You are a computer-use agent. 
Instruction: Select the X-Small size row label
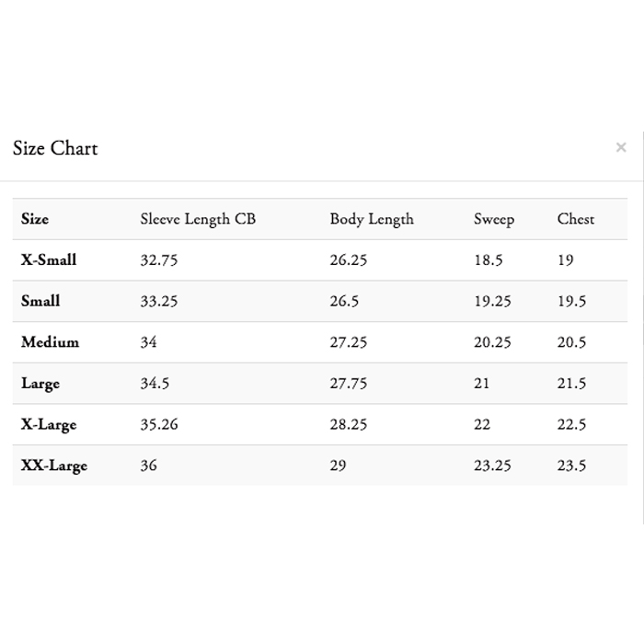coord(49,259)
